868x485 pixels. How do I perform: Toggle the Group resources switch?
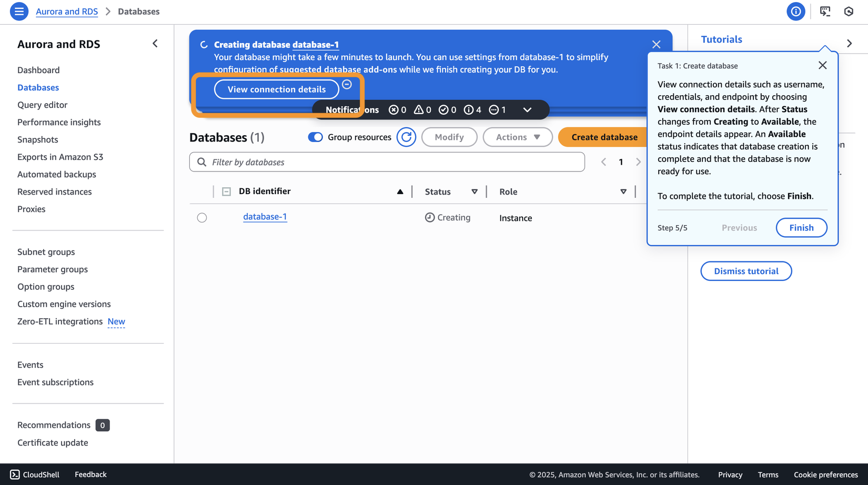(315, 137)
